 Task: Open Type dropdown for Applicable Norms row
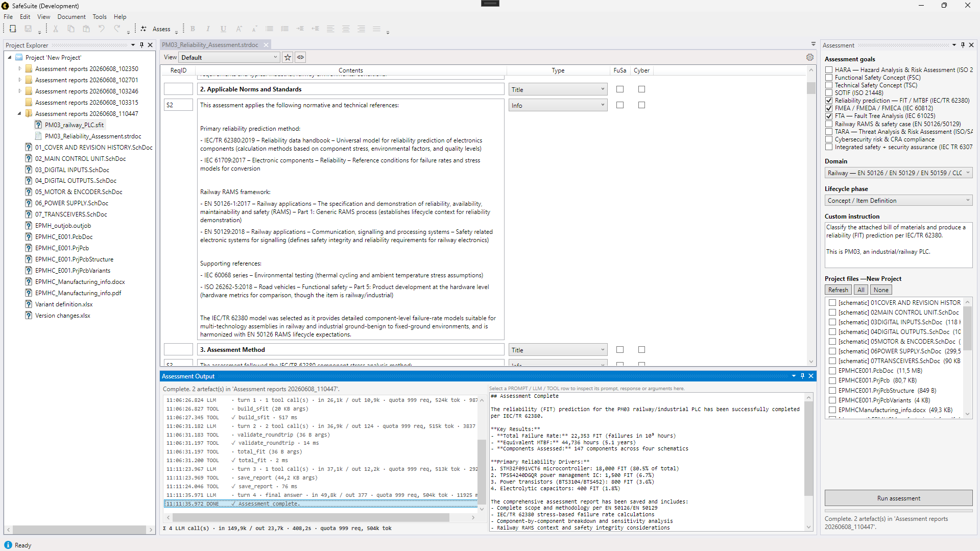click(558, 89)
